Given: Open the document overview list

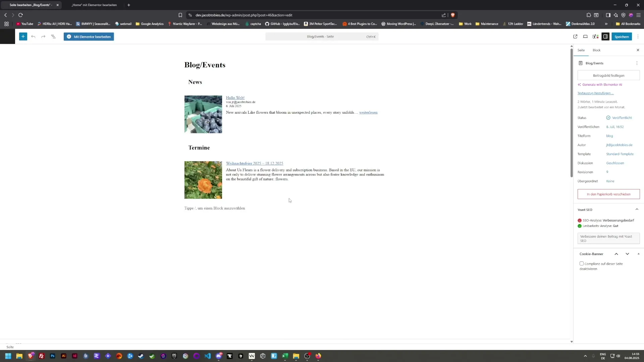Looking at the screenshot, I should [53, 37].
